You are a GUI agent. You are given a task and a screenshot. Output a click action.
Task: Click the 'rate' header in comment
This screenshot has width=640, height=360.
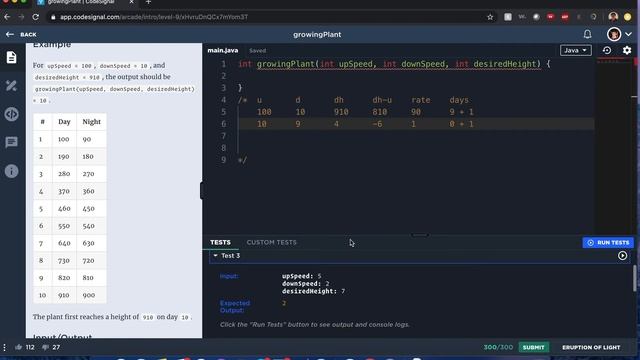(x=420, y=100)
